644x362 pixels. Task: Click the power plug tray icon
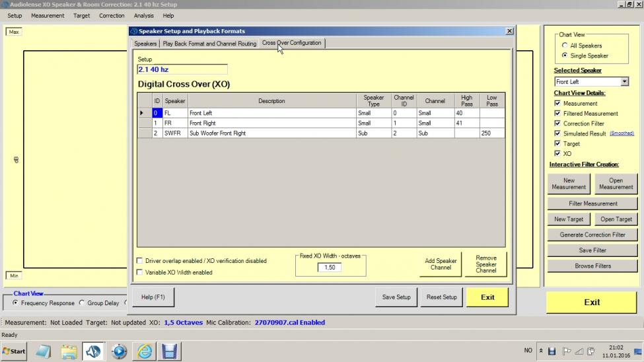591,351
